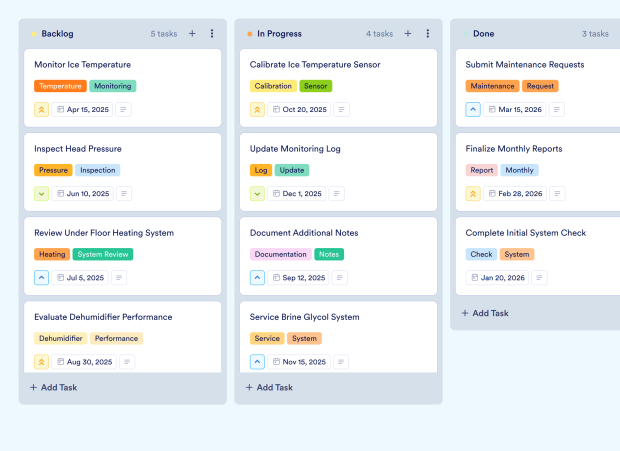Image resolution: width=620 pixels, height=451 pixels.
Task: Click medium priority icon on Submit Maintenance Requests
Action: point(474,109)
